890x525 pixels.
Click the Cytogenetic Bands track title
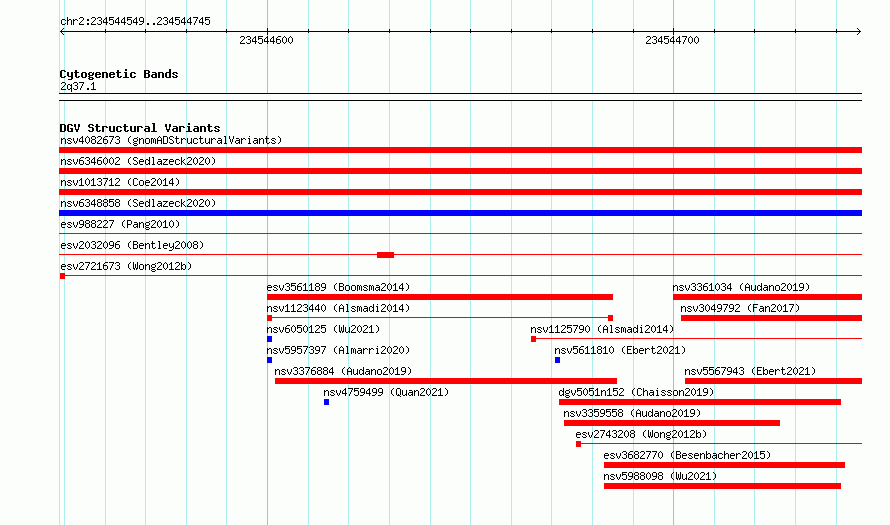119,74
